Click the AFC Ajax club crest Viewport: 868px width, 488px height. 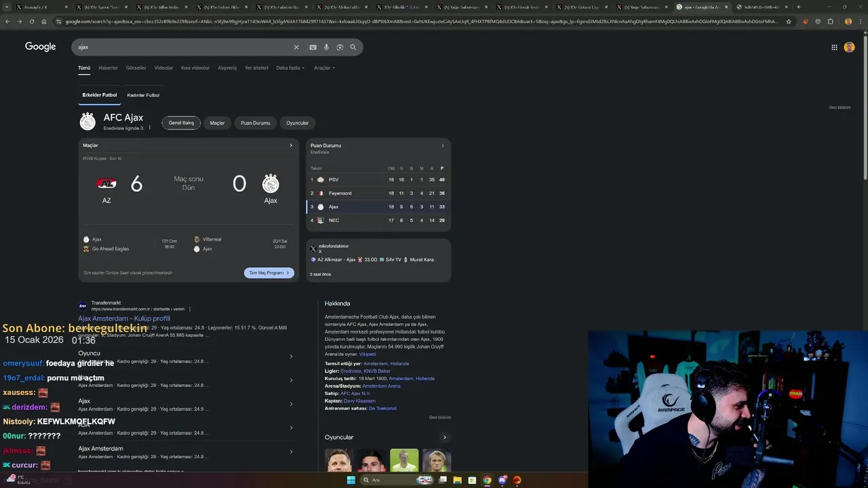[87, 122]
